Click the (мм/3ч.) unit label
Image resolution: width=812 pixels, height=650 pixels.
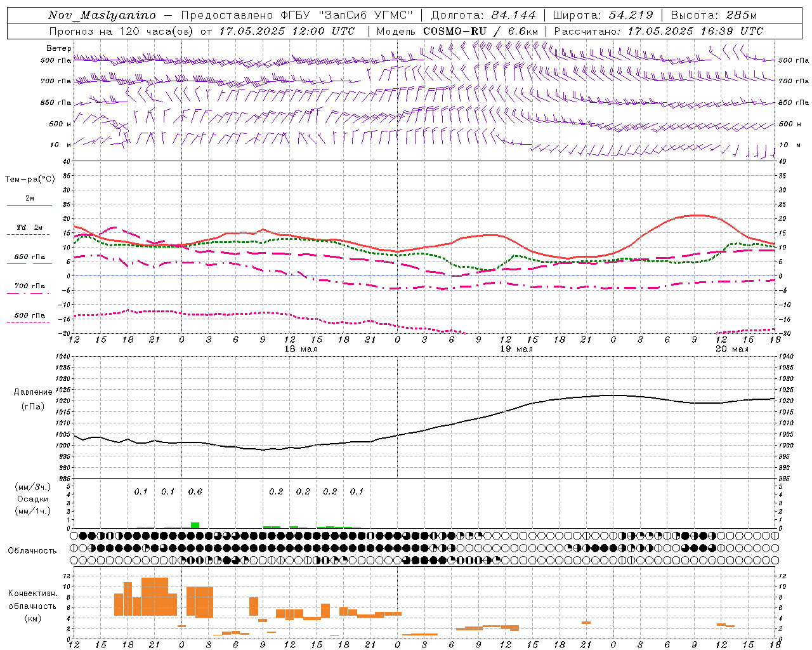(x=33, y=487)
